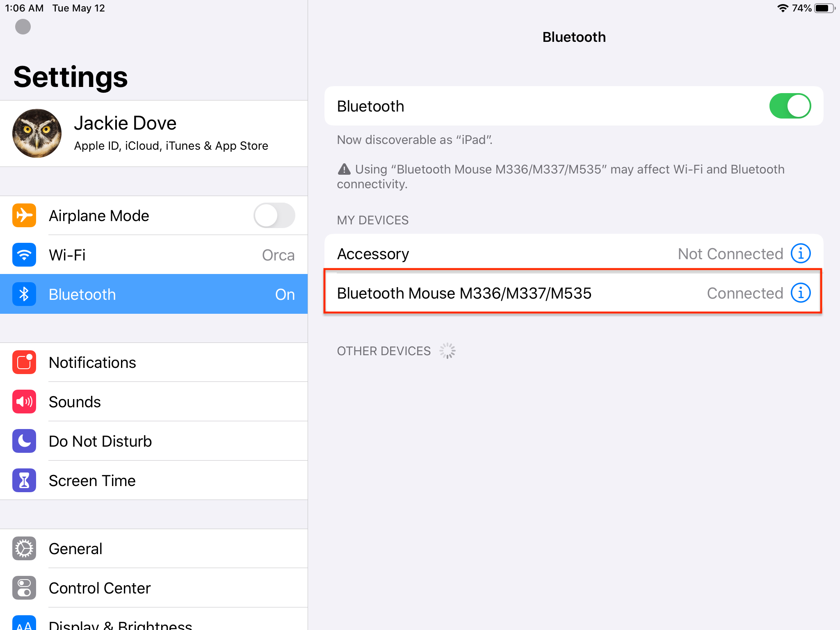Tap the warning triangle icon
This screenshot has width=840, height=630.
pos(344,169)
